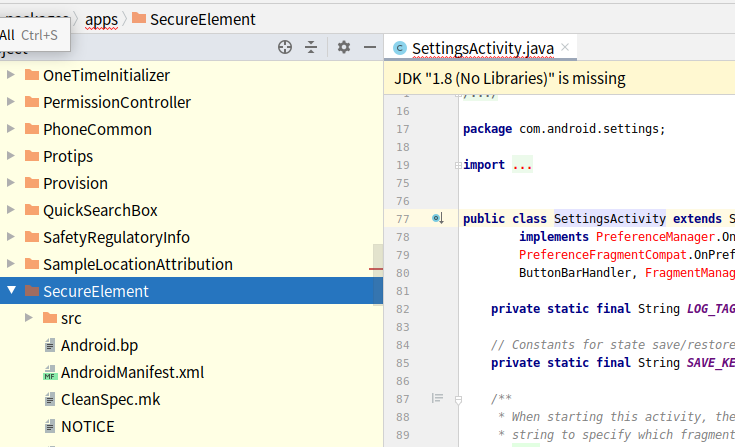Image resolution: width=735 pixels, height=447 pixels.
Task: Switch to SettingsActivity.java tab
Action: [480, 48]
